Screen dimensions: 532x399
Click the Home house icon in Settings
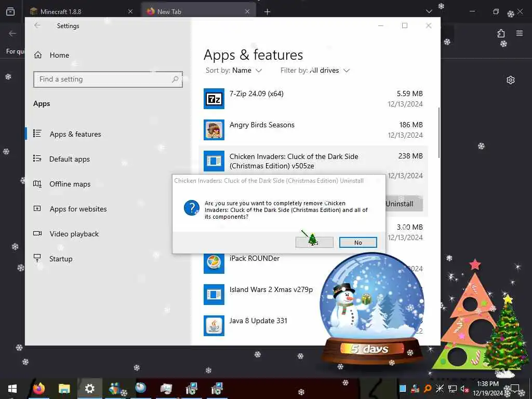[37, 55]
